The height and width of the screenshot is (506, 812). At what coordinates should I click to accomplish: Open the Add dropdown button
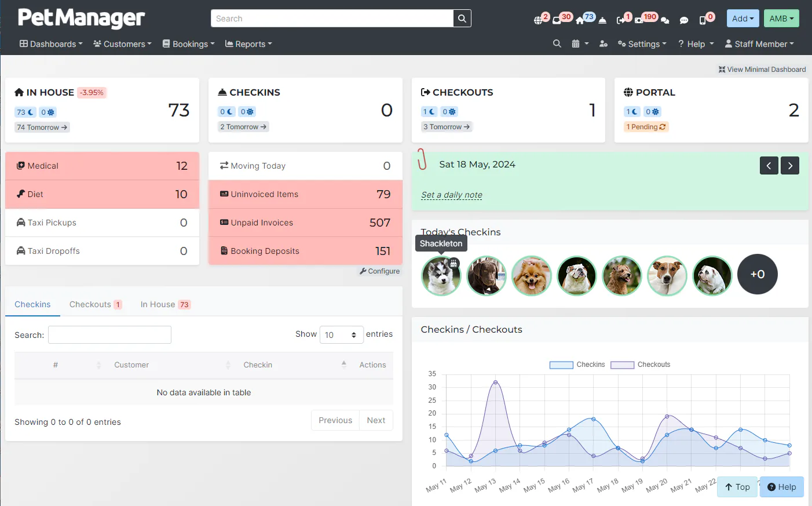point(742,18)
